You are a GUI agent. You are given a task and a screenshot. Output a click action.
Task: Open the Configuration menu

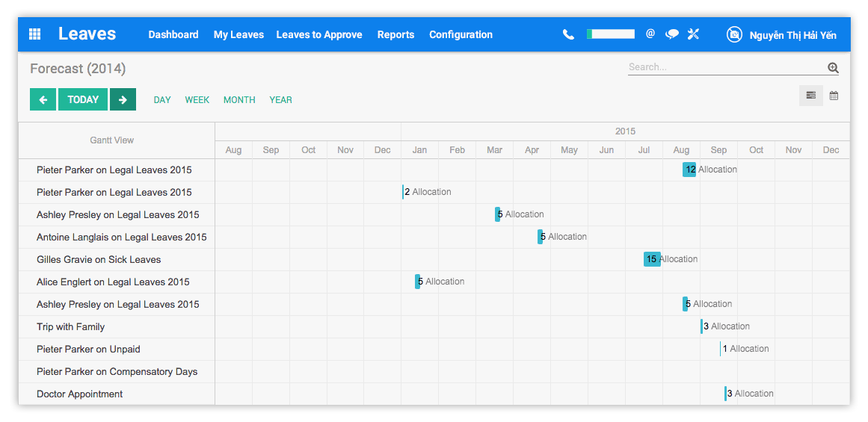[x=461, y=34]
